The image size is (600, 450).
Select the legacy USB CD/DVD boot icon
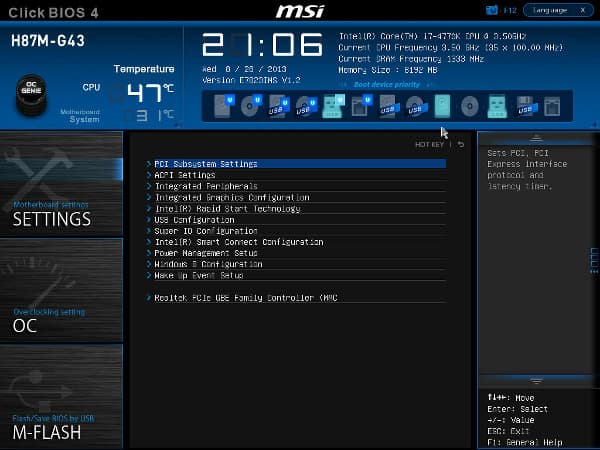pos(416,106)
